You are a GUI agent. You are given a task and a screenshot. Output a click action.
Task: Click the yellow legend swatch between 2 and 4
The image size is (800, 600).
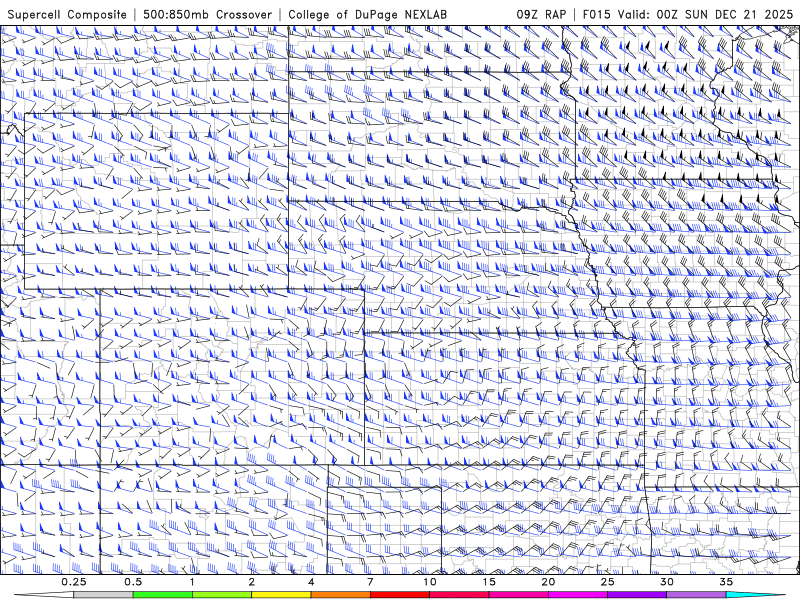pyautogui.click(x=281, y=595)
